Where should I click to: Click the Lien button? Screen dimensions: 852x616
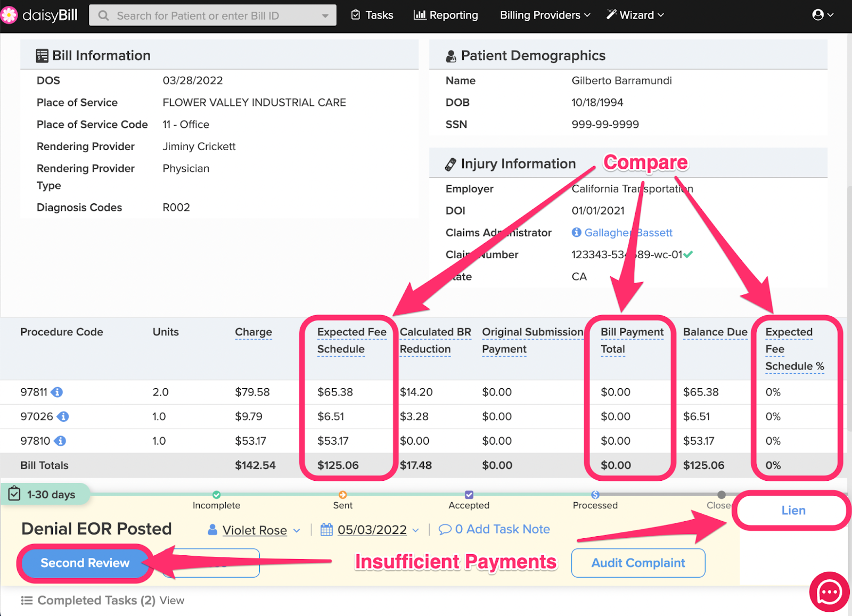click(x=793, y=511)
